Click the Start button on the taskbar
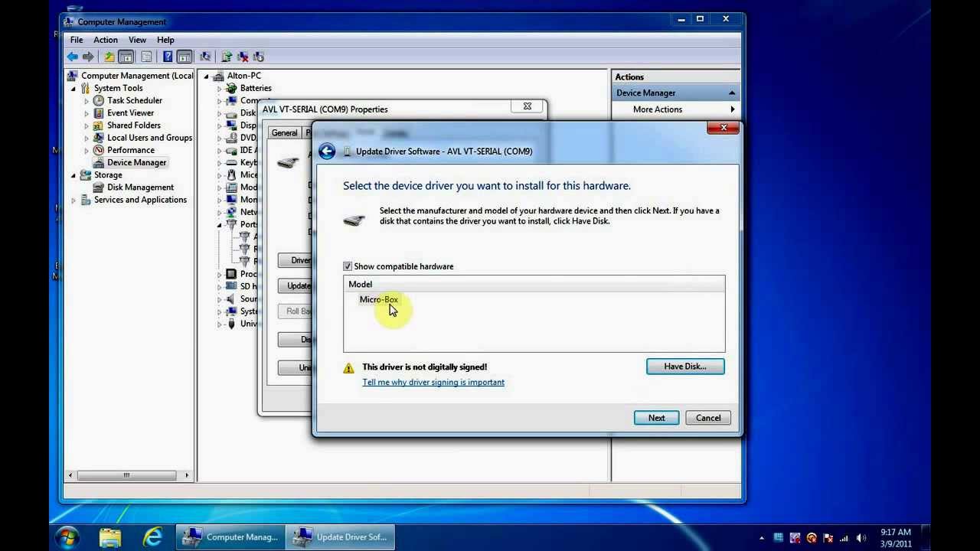The height and width of the screenshot is (551, 980). coord(67,536)
